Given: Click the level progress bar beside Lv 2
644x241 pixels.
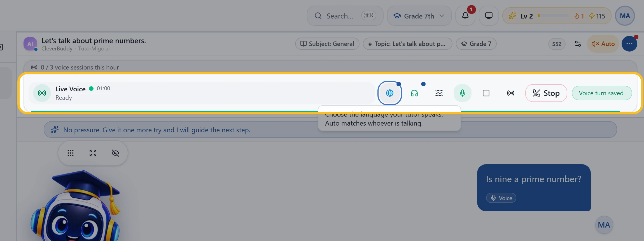Looking at the screenshot, I should (x=553, y=16).
